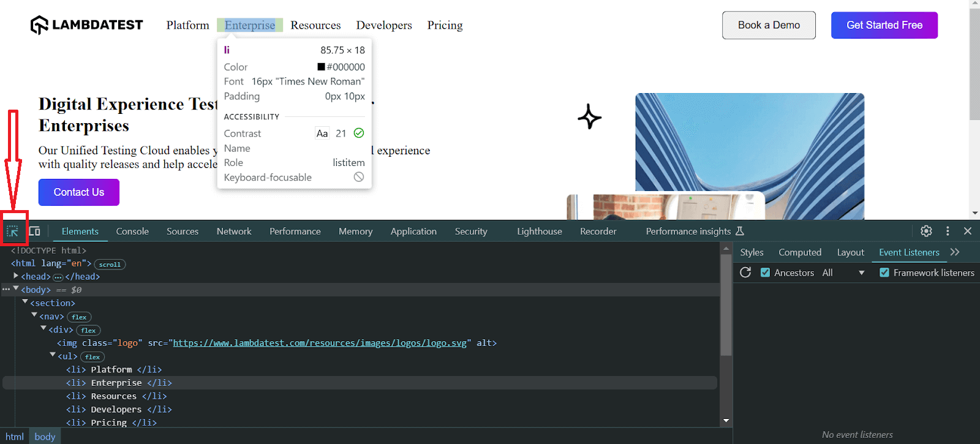Screen dimensions: 980x444
Task: Collapse the nav element node
Action: 34,315
